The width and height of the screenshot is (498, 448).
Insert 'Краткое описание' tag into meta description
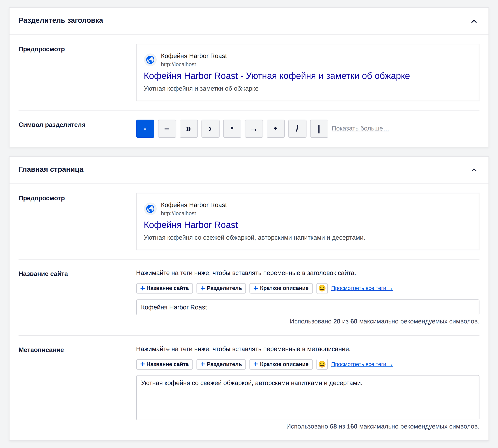pos(281,364)
